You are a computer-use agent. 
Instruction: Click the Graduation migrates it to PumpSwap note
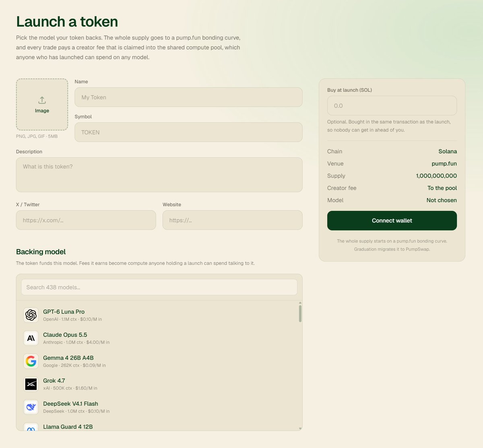pyautogui.click(x=392, y=249)
